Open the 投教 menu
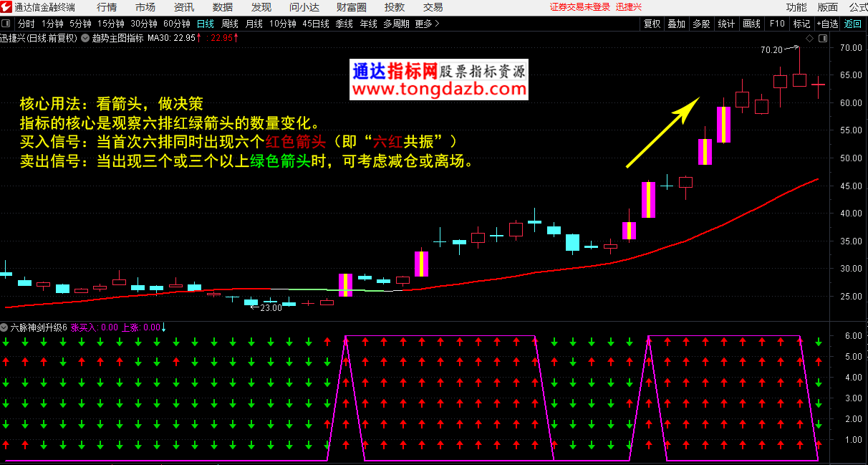 tap(395, 7)
